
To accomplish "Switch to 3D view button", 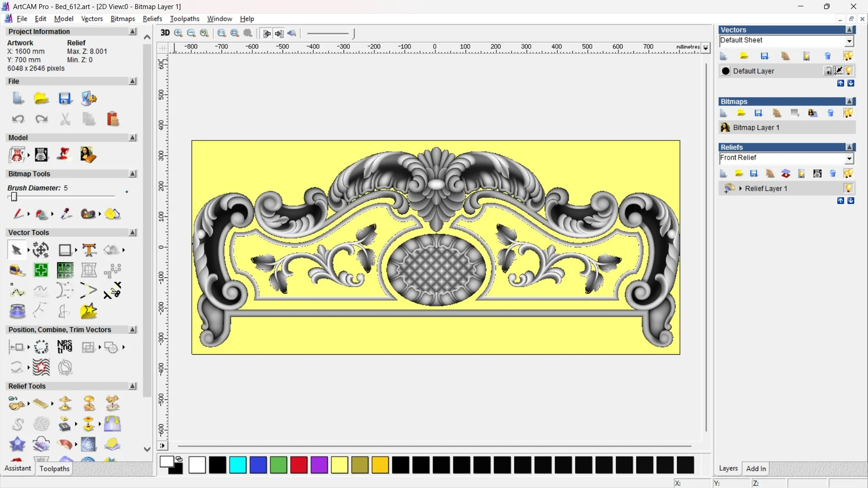I will pyautogui.click(x=165, y=33).
